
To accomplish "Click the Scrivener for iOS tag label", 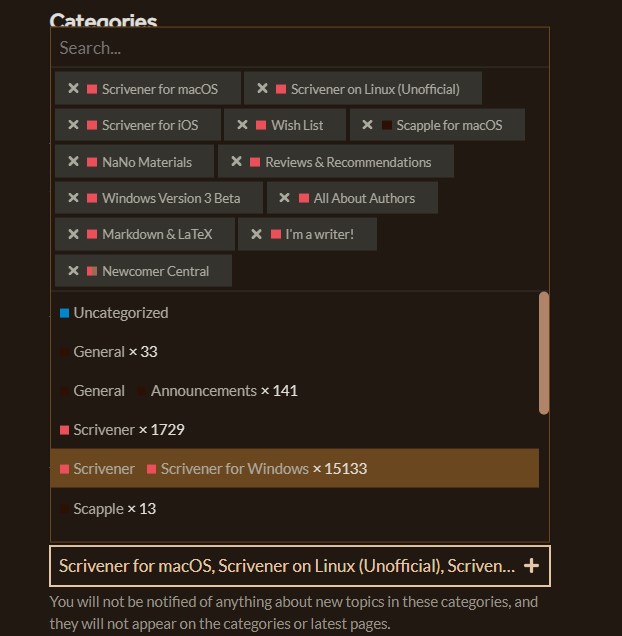I will click(150, 125).
